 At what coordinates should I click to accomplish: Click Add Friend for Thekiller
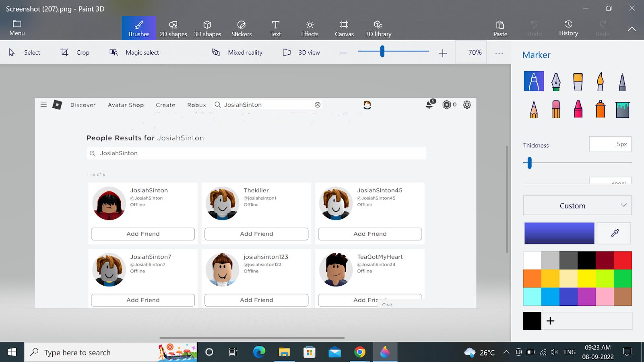[256, 234]
